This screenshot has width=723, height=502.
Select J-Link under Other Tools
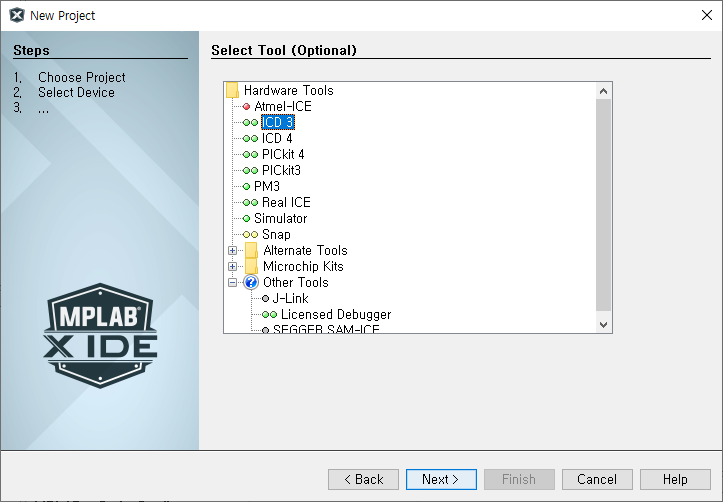pyautogui.click(x=290, y=299)
